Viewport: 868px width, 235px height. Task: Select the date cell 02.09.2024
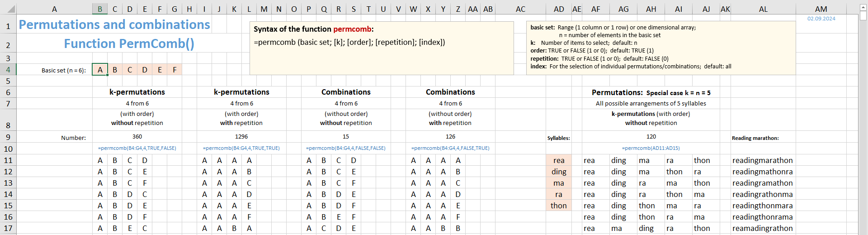pyautogui.click(x=821, y=19)
